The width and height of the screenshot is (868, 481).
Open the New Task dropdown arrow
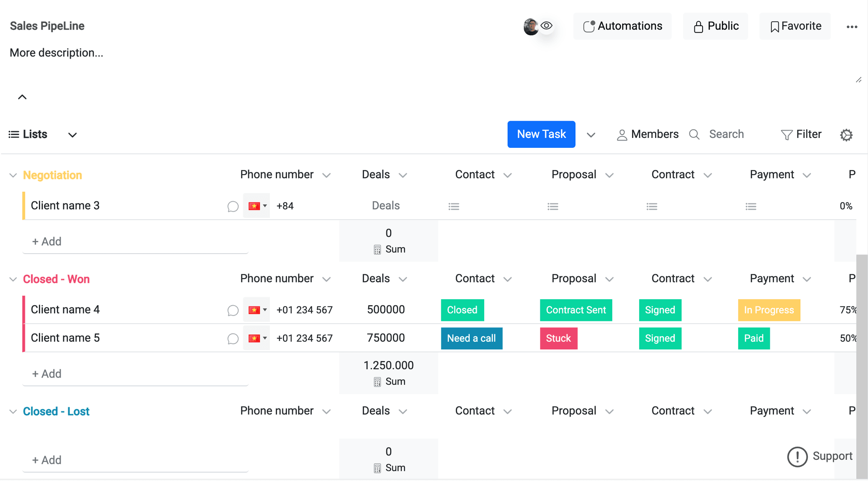pyautogui.click(x=591, y=135)
